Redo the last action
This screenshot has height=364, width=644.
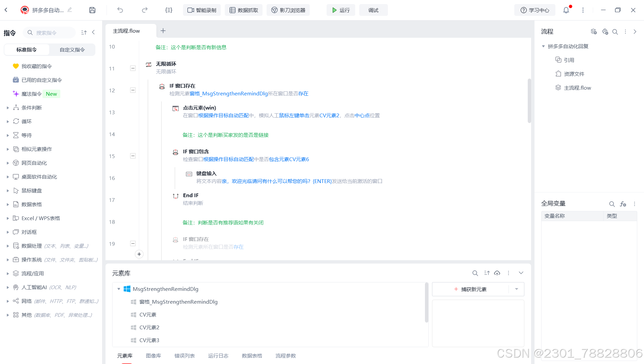click(x=145, y=10)
